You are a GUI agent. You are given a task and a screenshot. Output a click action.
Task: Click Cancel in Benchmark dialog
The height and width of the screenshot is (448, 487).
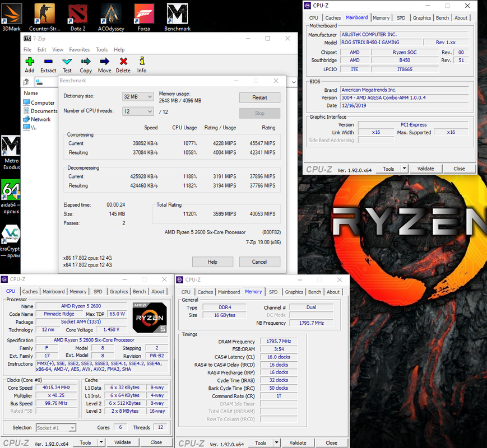tap(259, 262)
